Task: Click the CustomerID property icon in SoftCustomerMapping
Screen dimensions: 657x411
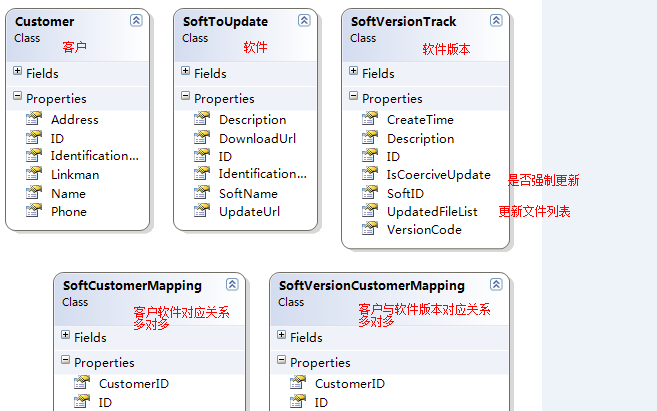Action: 82,383
